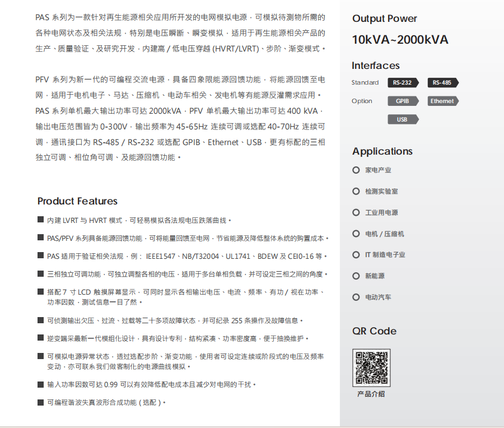Viewport: 504px width, 428px height.
Task: Click the 工业用电源 application label
Action: [381, 213]
